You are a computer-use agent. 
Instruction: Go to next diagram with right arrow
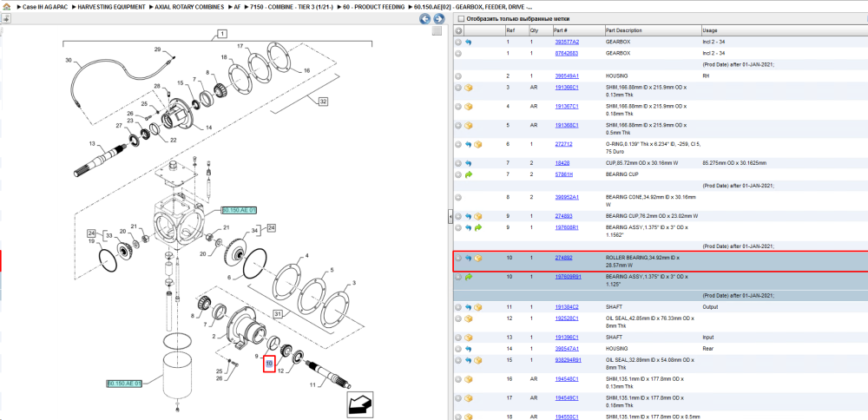point(439,19)
